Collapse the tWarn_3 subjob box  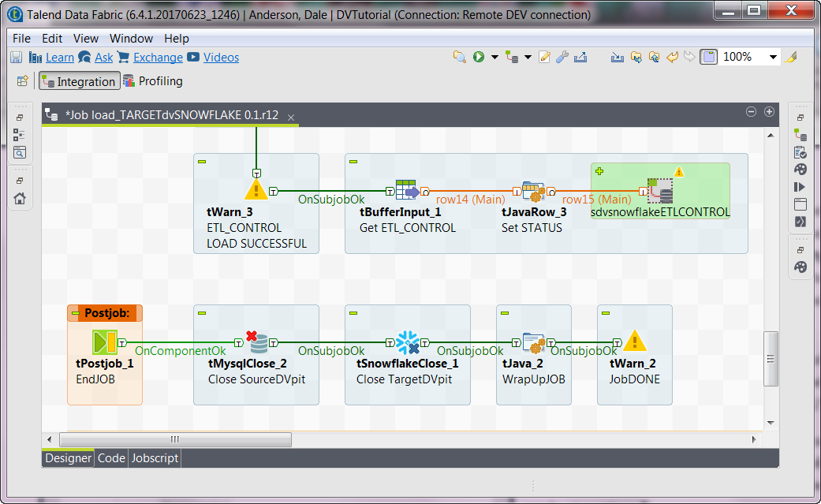202,162
